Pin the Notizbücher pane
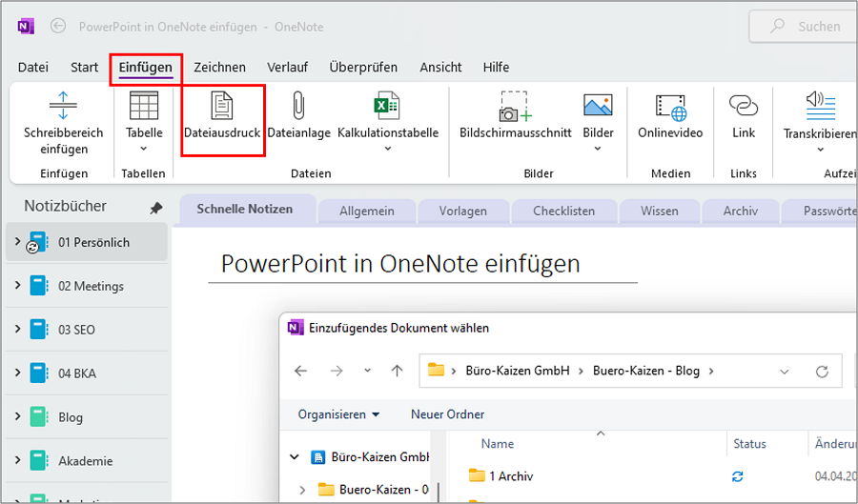This screenshot has width=858, height=504. pyautogui.click(x=156, y=208)
